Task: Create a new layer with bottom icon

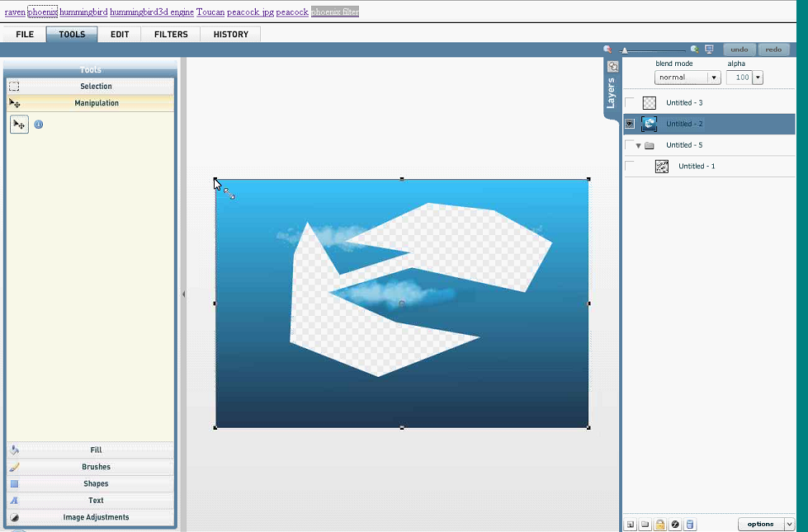Action: (x=631, y=525)
